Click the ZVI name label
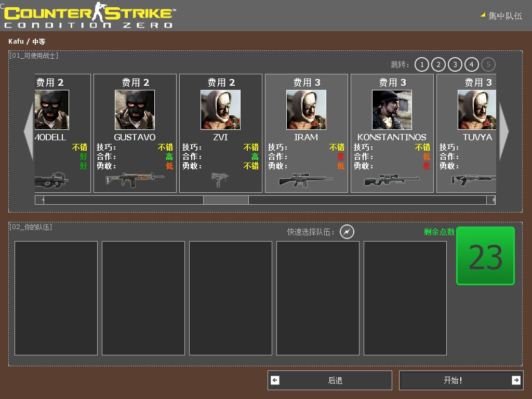 [220, 137]
